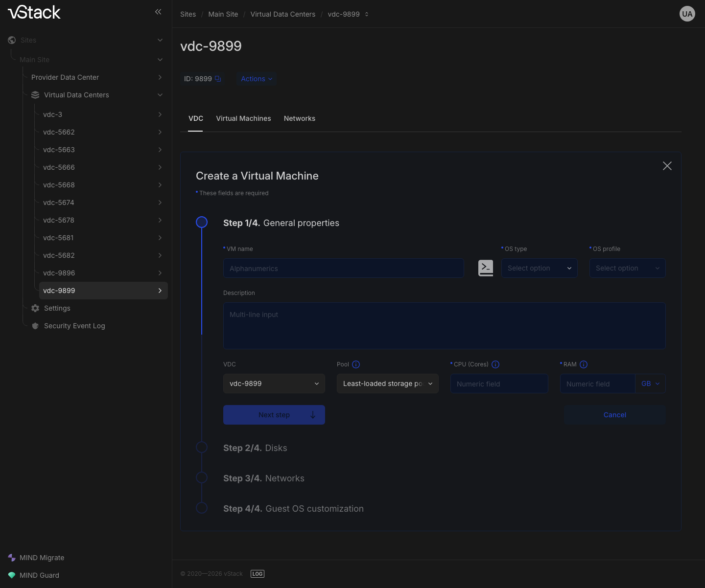Switch to the Networks tab

click(300, 118)
